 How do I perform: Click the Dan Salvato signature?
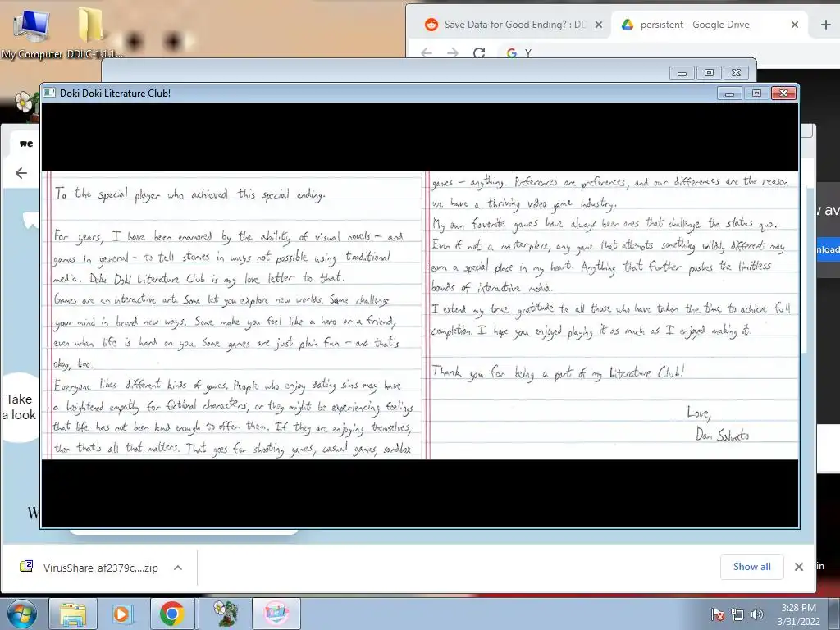click(722, 434)
